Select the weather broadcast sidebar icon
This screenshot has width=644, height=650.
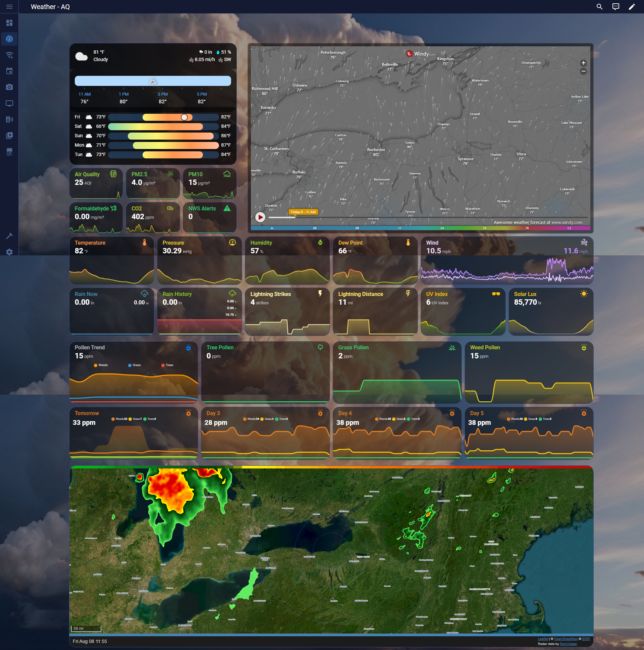pyautogui.click(x=9, y=39)
